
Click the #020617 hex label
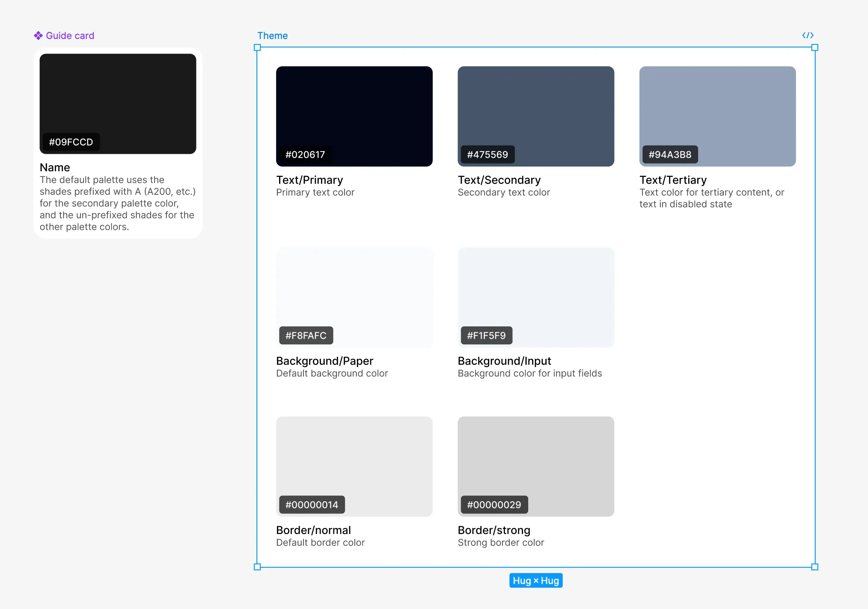305,155
